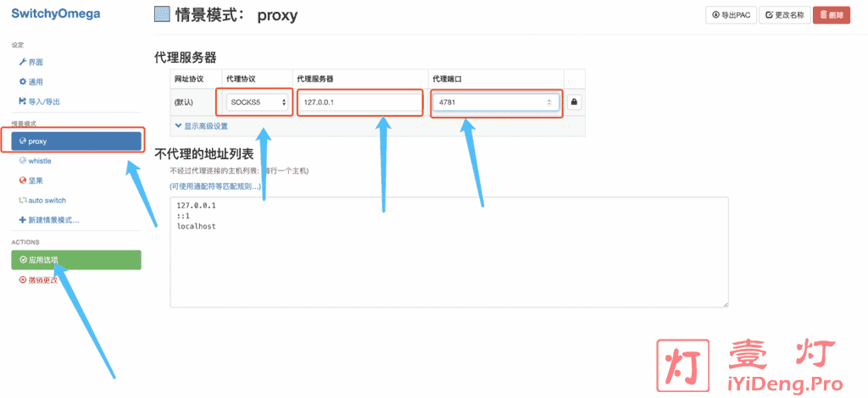The image size is (868, 398).
Task: Click the localhost line in bypass list
Action: [x=196, y=227]
